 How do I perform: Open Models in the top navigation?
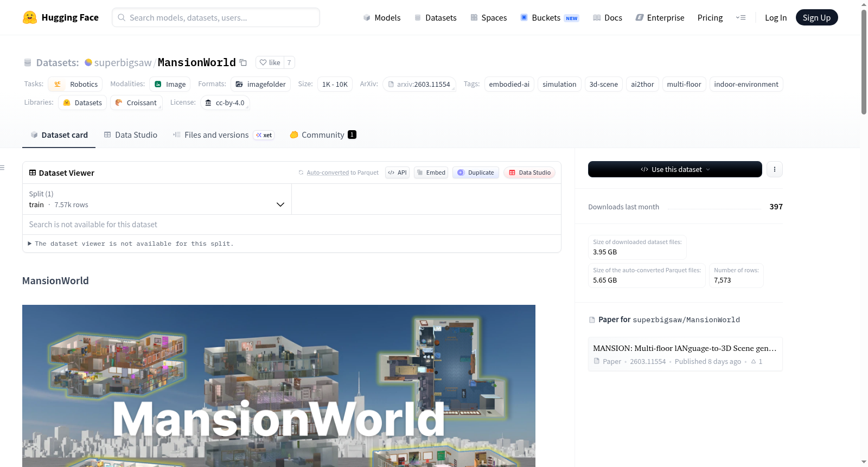(382, 18)
